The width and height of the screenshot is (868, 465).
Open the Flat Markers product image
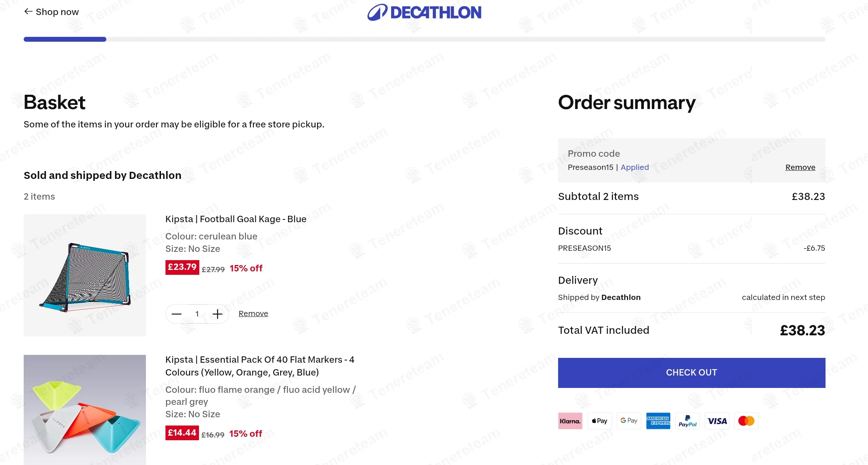85,410
